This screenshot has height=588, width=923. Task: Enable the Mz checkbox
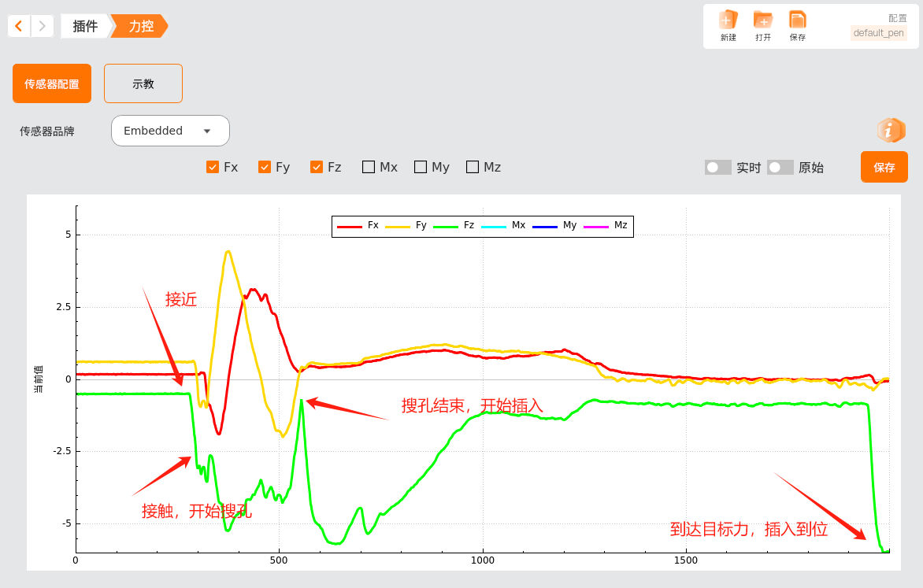473,167
